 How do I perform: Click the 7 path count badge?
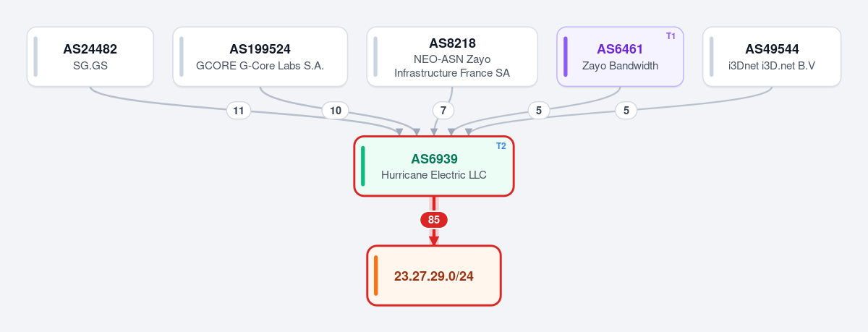(443, 111)
